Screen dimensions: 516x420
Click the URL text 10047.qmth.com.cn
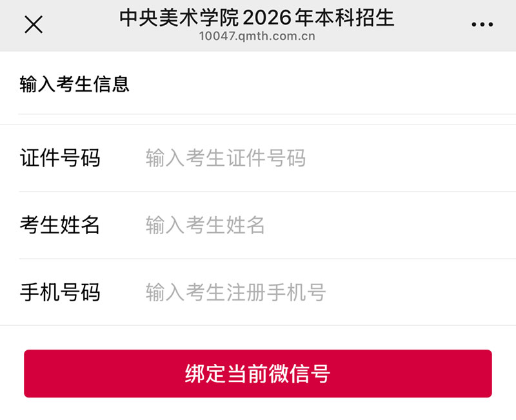tap(257, 37)
